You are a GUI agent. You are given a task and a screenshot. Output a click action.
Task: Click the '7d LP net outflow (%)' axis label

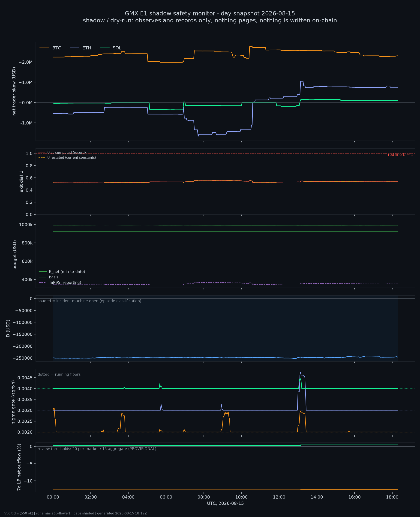(19, 467)
